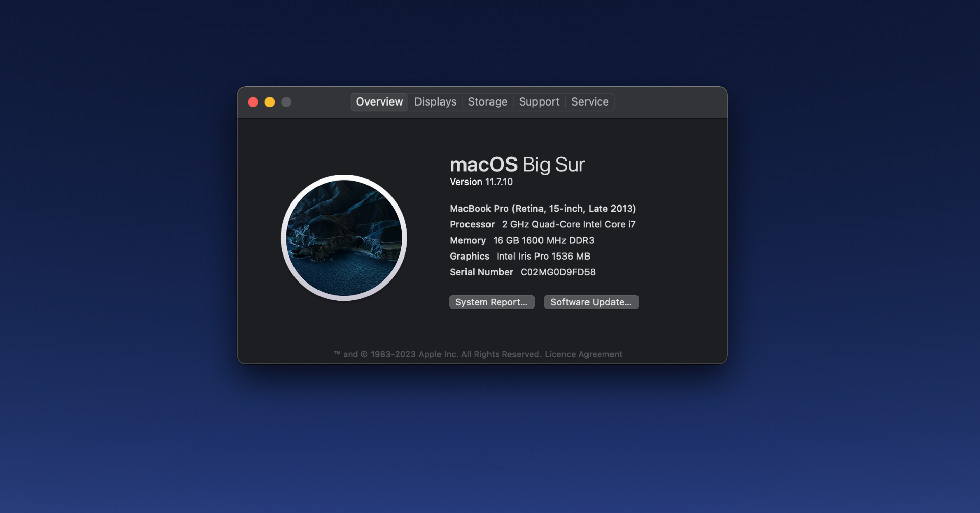Click the System Report... button
Screen dimensions: 980x513
[492, 302]
